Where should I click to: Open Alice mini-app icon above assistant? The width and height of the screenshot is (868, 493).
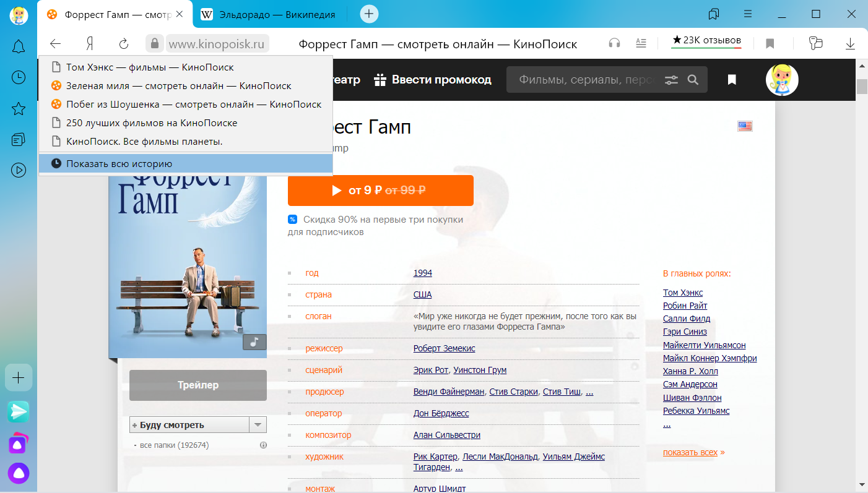pyautogui.click(x=19, y=442)
